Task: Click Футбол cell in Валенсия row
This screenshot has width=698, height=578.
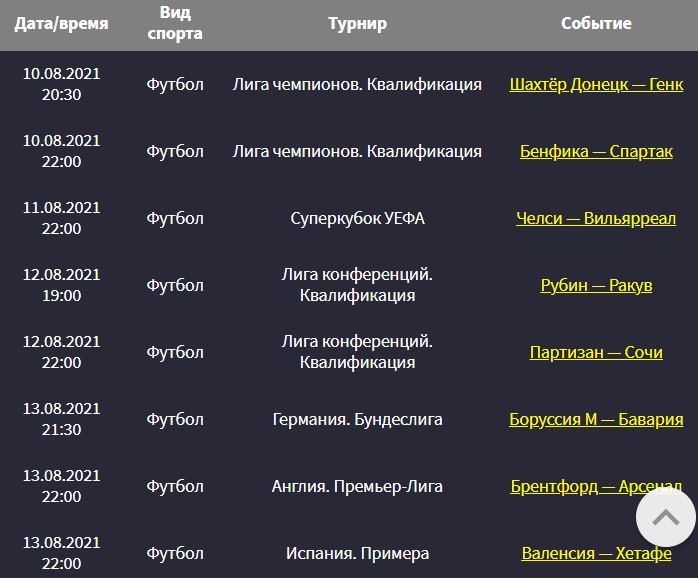Action: coord(175,553)
